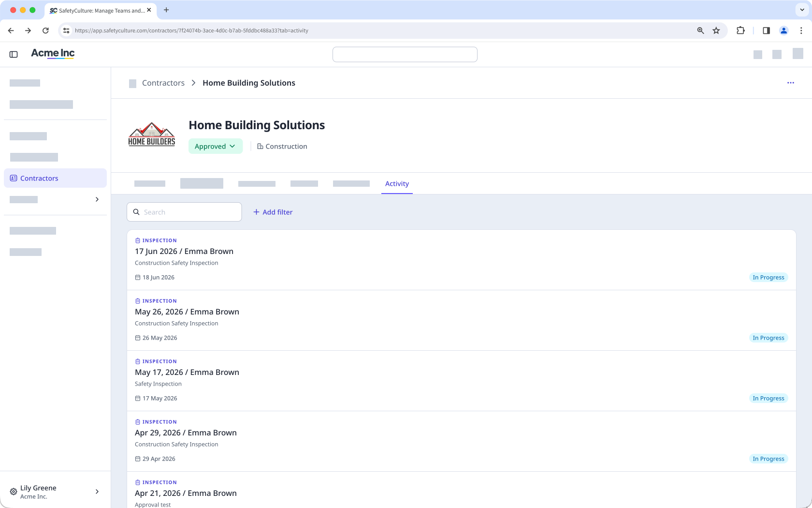Screen dimensions: 812x508
Task: Click calendar icon beside 17 May 2026
Action: pyautogui.click(x=138, y=398)
